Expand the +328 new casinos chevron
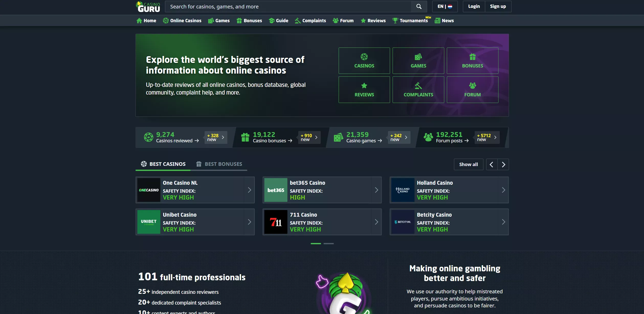 223,137
